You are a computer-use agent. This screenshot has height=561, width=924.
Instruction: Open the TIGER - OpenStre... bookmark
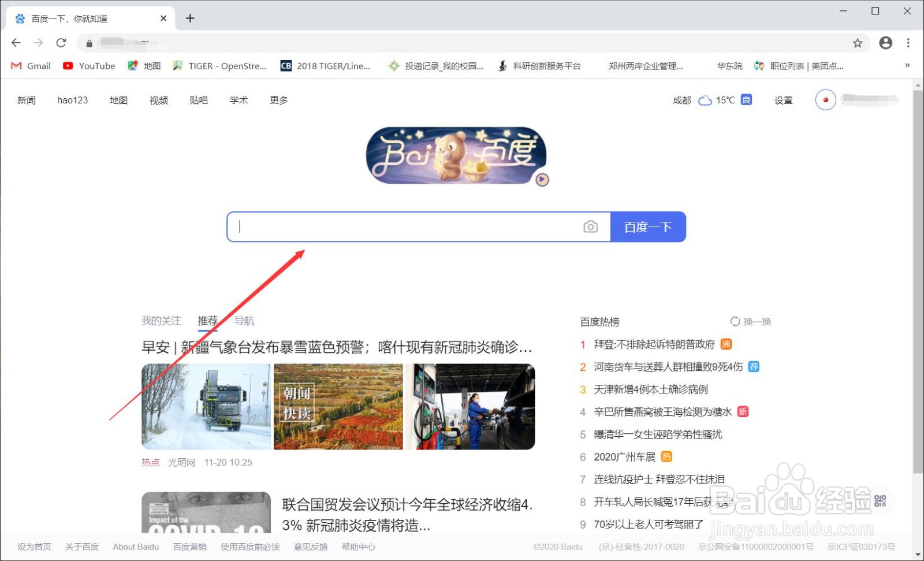pyautogui.click(x=219, y=66)
